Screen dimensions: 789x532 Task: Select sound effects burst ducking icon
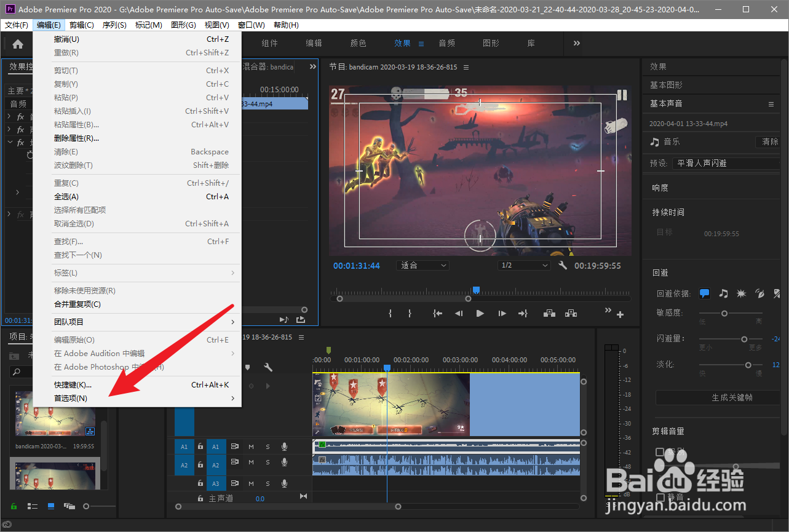tap(742, 293)
